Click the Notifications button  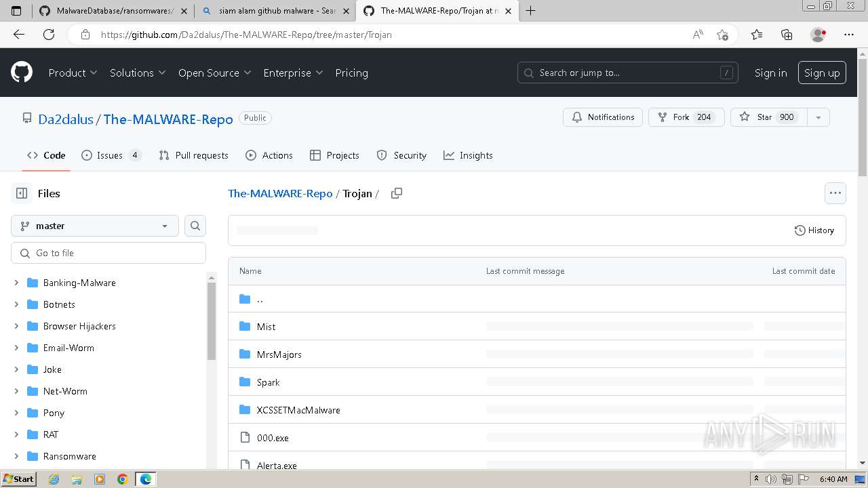tap(603, 117)
